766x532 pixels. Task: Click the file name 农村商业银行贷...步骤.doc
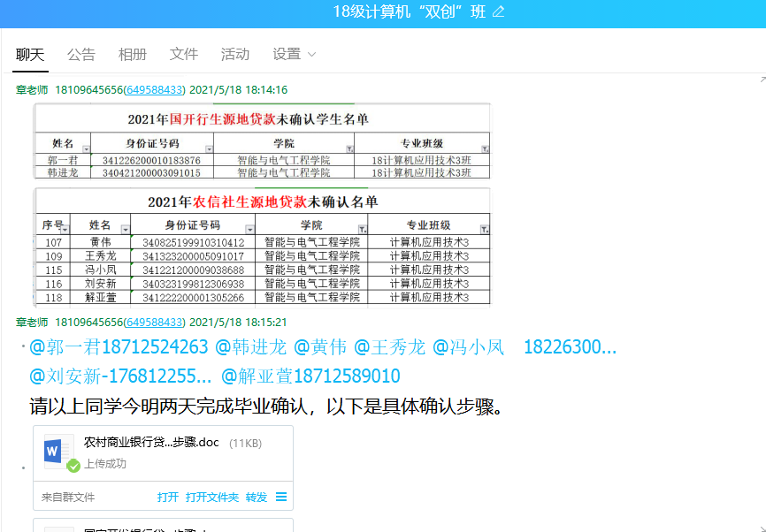[x=151, y=442]
